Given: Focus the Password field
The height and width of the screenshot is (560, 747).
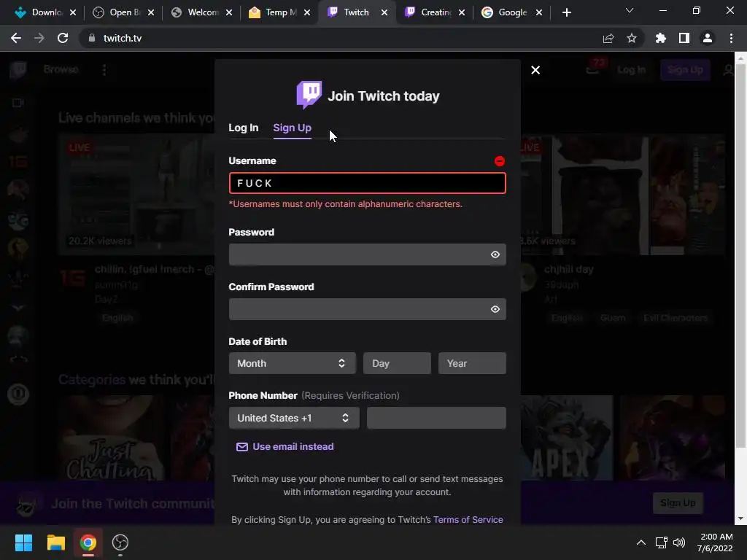Looking at the screenshot, I should point(368,254).
